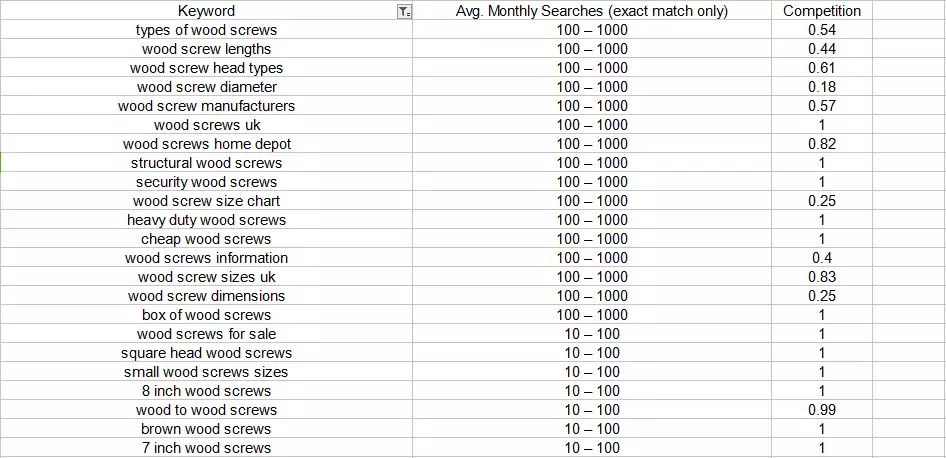Image resolution: width=946 pixels, height=458 pixels.
Task: Click the 'types of wood screws' keyword cell
Action: [206, 30]
